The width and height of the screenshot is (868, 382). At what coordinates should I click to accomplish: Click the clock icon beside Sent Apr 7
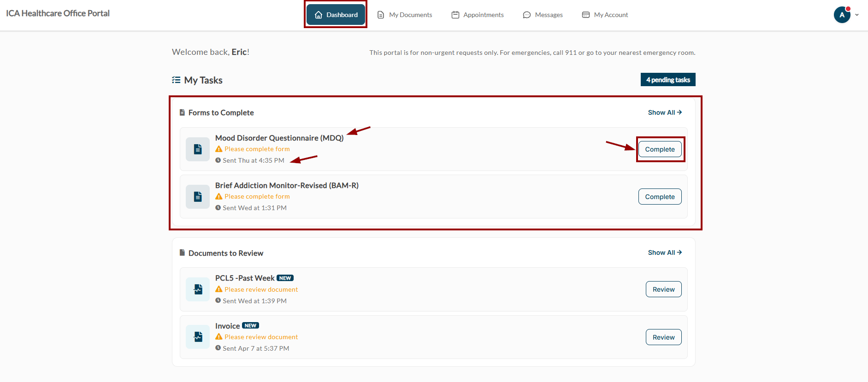tap(218, 348)
